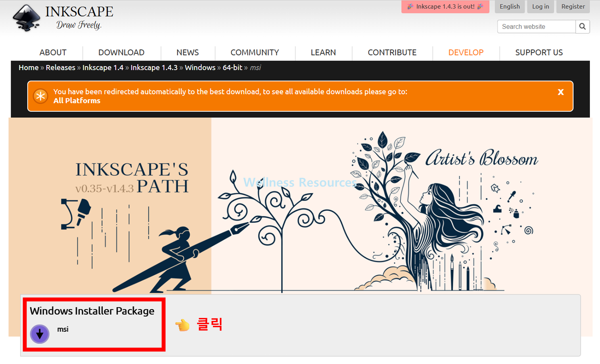Viewport: 600px width, 364px height.
Task: Click the msi breadcrumb text
Action: [255, 68]
